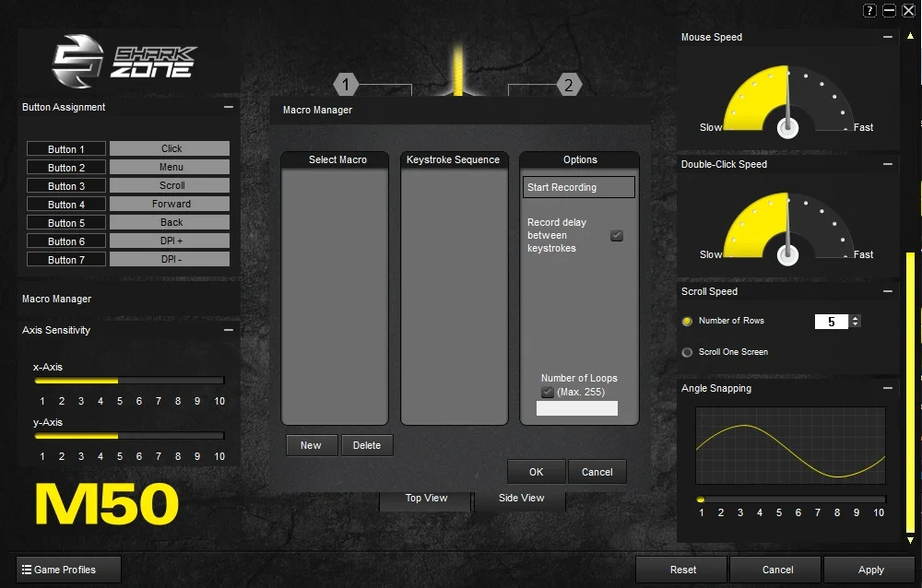Adjust the Angle Snapping slider

click(791, 500)
